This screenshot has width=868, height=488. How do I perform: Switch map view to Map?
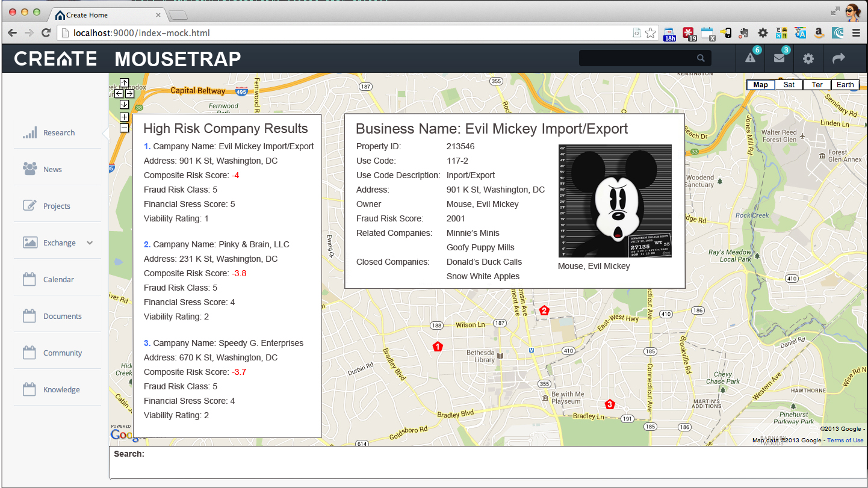[x=761, y=85]
